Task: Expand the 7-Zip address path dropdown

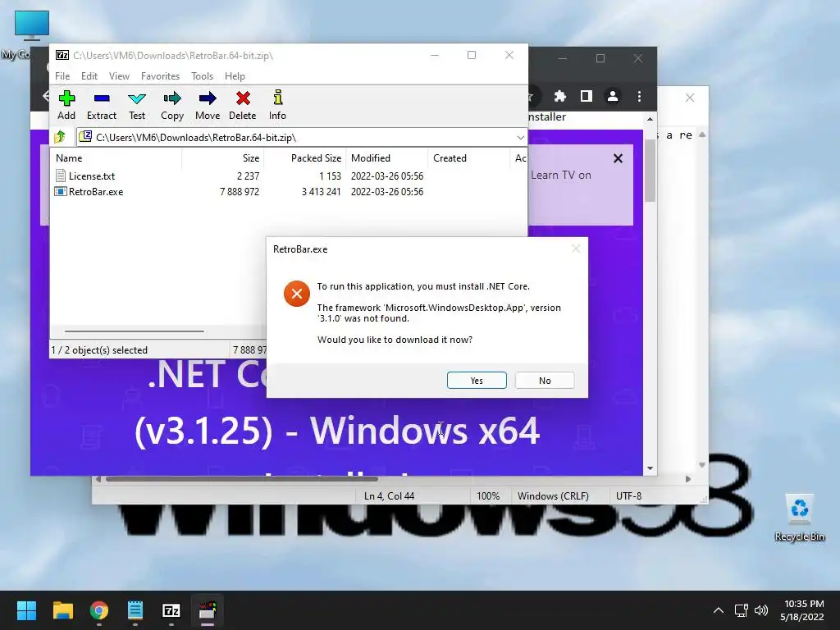Action: (520, 137)
